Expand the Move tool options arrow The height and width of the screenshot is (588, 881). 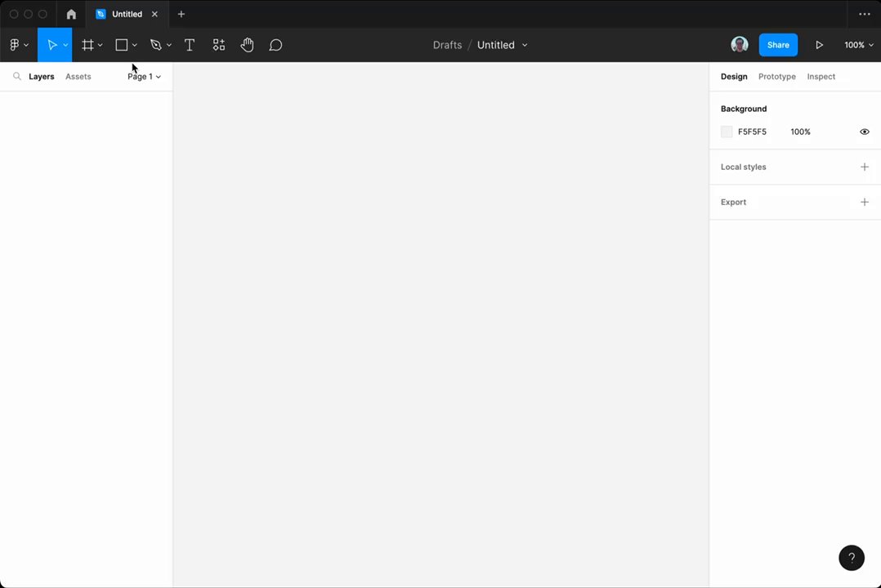click(x=65, y=45)
